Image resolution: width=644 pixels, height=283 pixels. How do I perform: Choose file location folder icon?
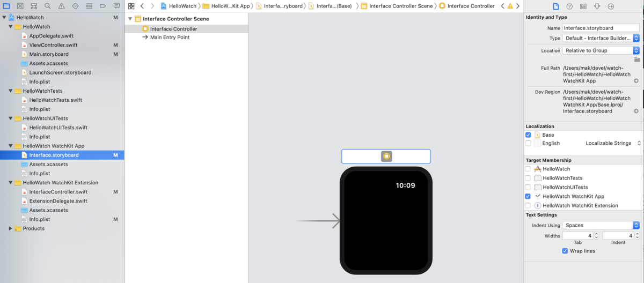pyautogui.click(x=636, y=59)
